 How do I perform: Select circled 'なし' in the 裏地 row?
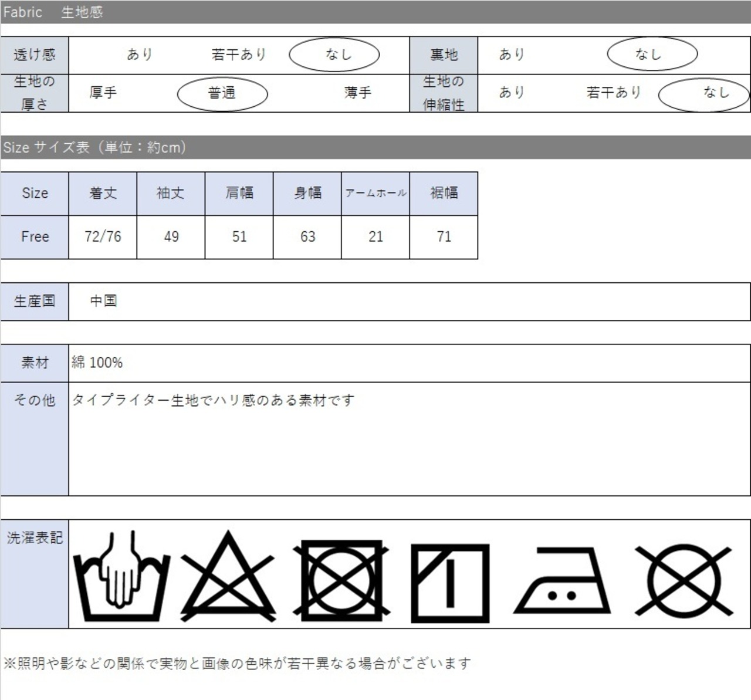pos(652,55)
